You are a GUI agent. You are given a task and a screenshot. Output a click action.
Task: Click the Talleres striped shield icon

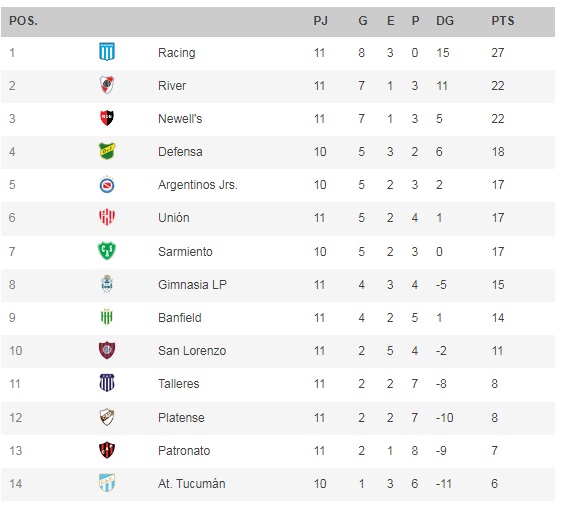point(107,383)
